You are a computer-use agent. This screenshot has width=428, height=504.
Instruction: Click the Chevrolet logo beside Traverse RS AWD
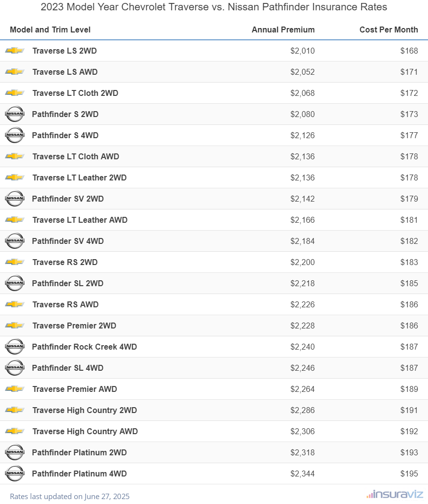[15, 304]
